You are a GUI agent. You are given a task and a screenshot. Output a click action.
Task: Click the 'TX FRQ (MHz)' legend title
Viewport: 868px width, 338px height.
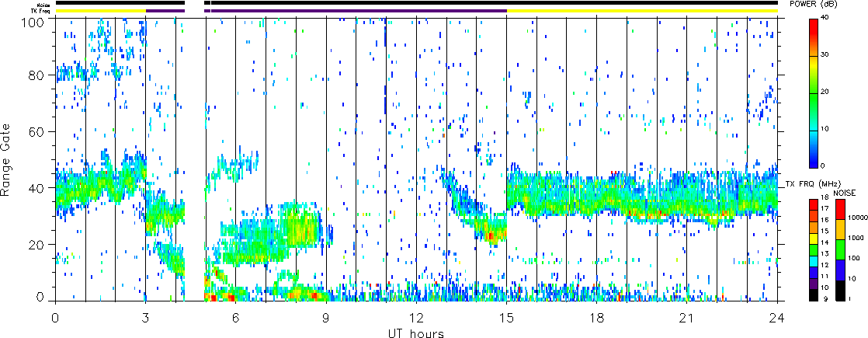coord(813,183)
